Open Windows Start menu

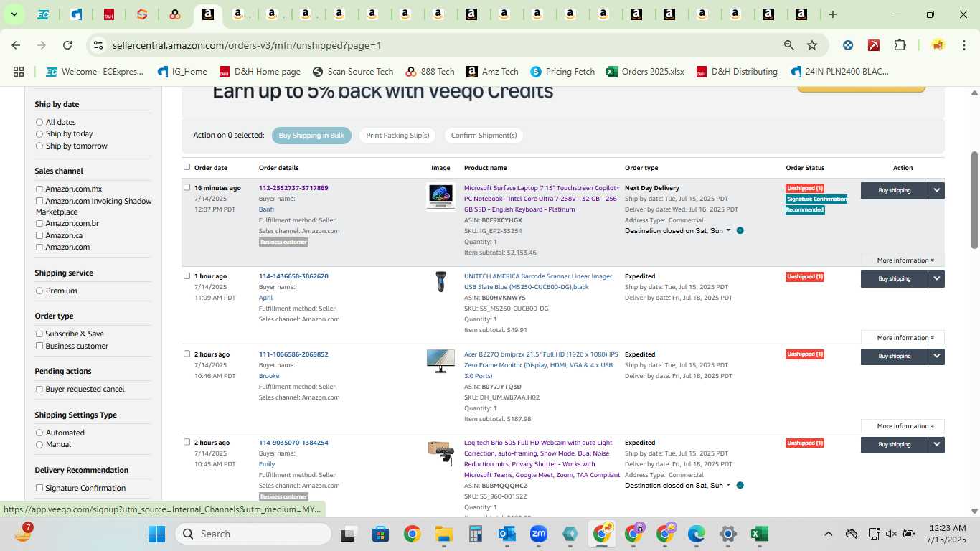coord(156,534)
